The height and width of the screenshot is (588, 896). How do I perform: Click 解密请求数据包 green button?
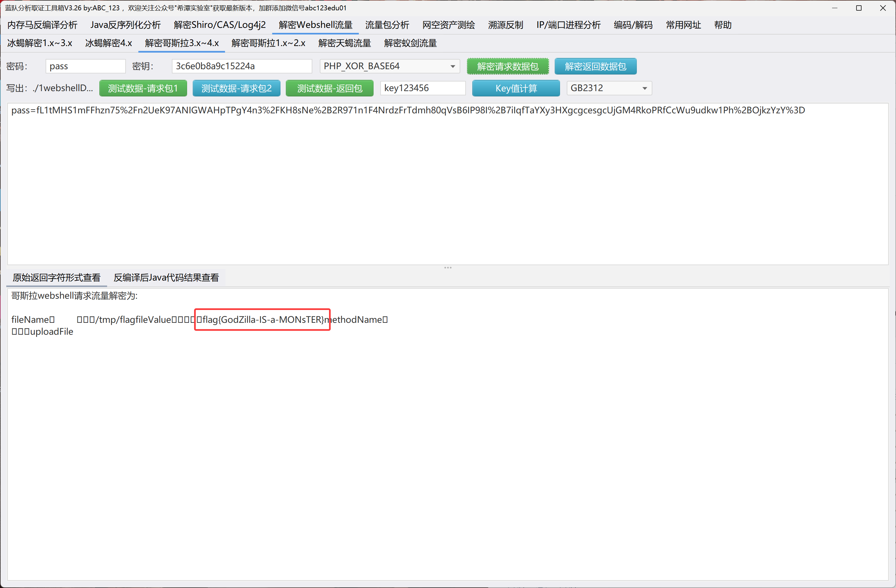(507, 67)
